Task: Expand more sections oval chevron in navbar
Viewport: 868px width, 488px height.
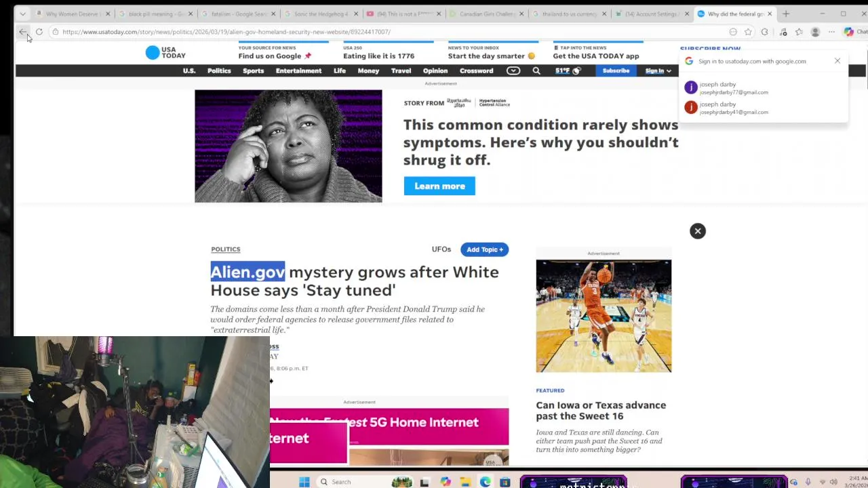Action: coord(513,70)
